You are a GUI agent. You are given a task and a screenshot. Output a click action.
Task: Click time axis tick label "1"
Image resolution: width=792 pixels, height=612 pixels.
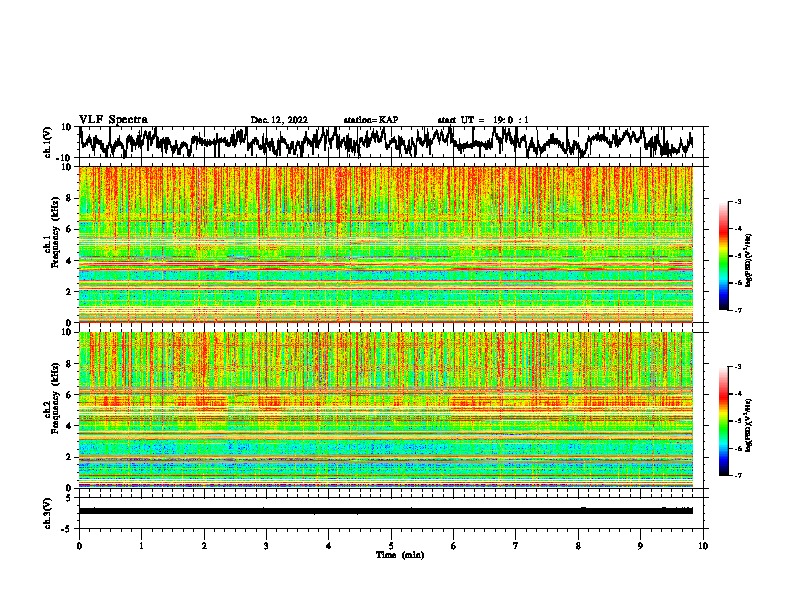141,546
